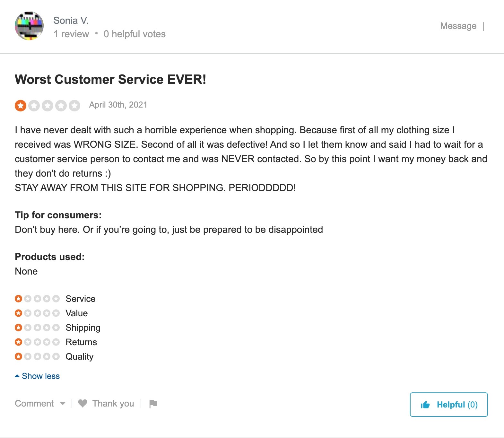Click the fifth star of the Quality rating
Image resolution: width=504 pixels, height=438 pixels.
pyautogui.click(x=56, y=356)
